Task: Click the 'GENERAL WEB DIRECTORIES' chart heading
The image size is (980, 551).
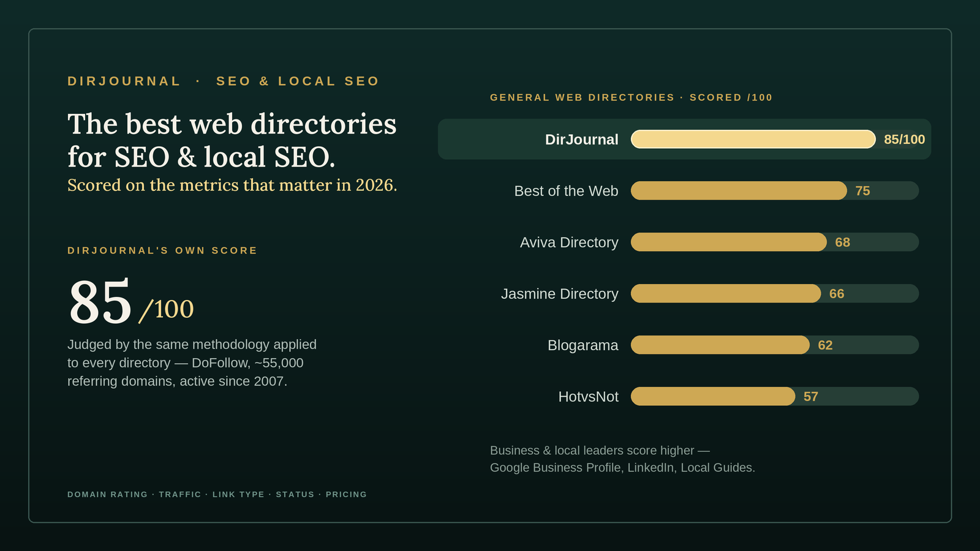Action: coord(631,97)
